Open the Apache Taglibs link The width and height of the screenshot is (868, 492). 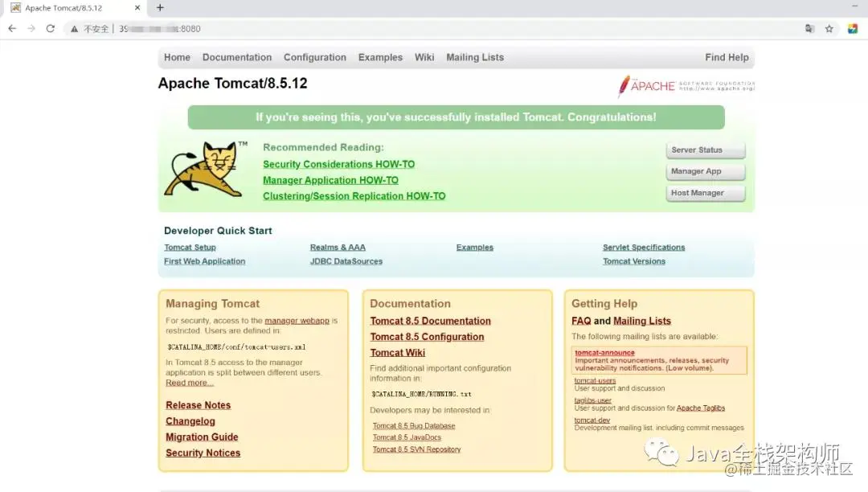pos(700,408)
